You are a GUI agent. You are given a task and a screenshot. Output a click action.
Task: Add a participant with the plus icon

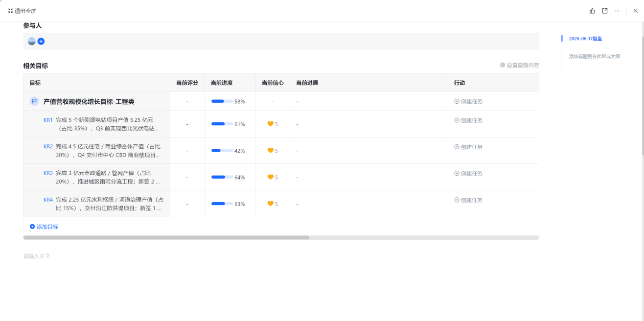pyautogui.click(x=41, y=41)
